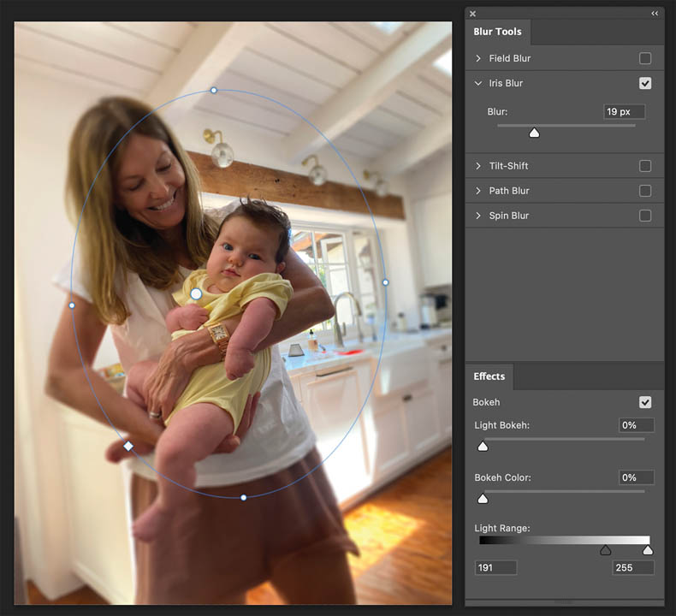Click the left ellipse handle of the blur

click(x=71, y=305)
